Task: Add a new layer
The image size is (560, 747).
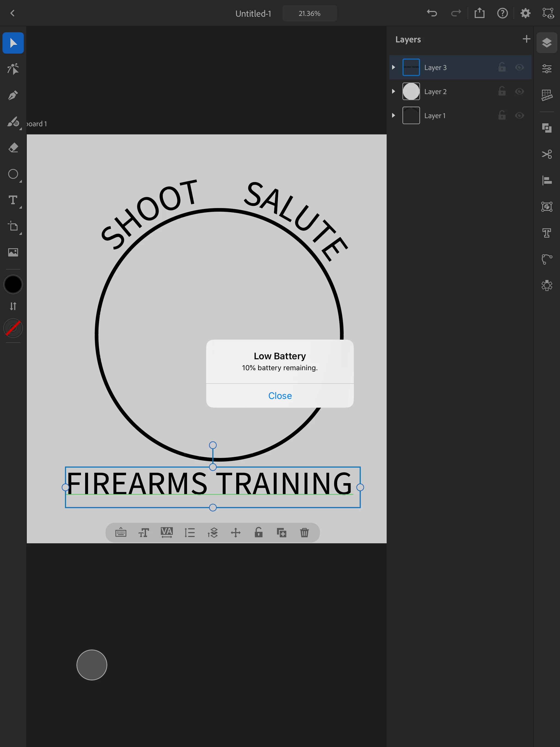Action: click(526, 39)
